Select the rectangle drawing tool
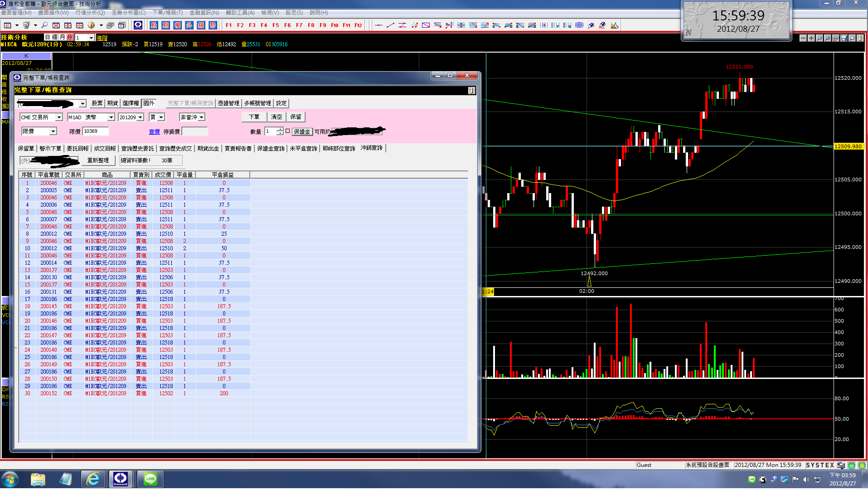The height and width of the screenshot is (490, 868). click(x=426, y=25)
